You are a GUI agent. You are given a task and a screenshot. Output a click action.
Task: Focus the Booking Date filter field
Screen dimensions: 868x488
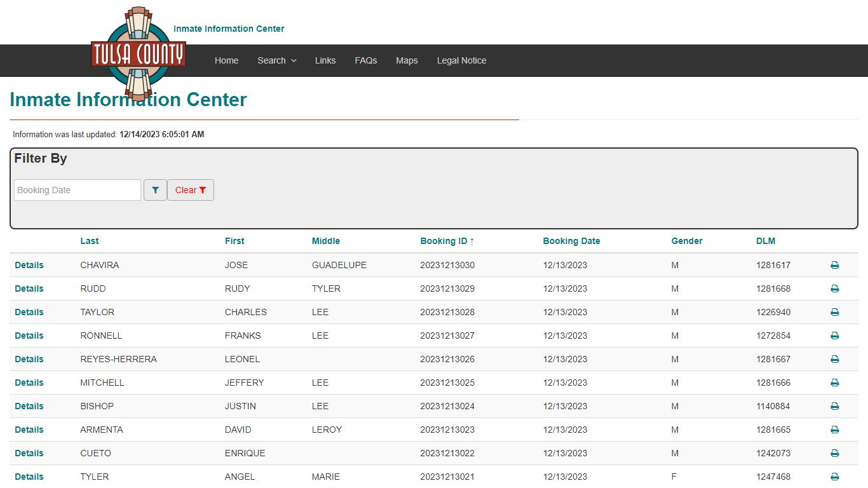(x=78, y=190)
